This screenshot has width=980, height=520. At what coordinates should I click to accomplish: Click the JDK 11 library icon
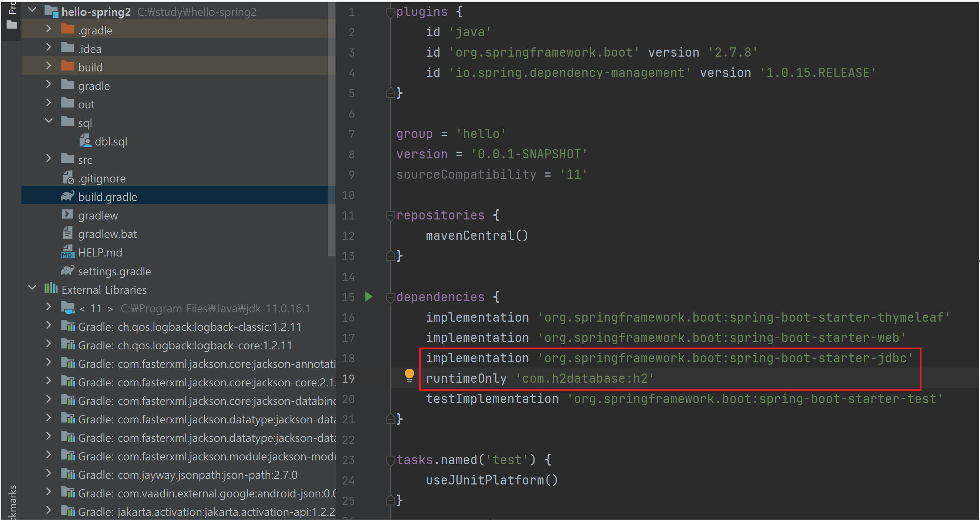point(68,308)
